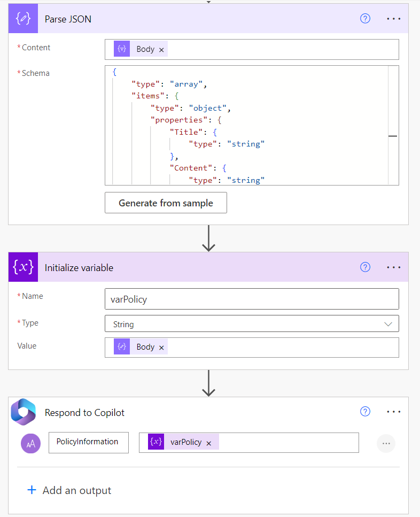Open Parse JSON ellipsis menu
Screen dimensions: 420x517
tap(393, 19)
